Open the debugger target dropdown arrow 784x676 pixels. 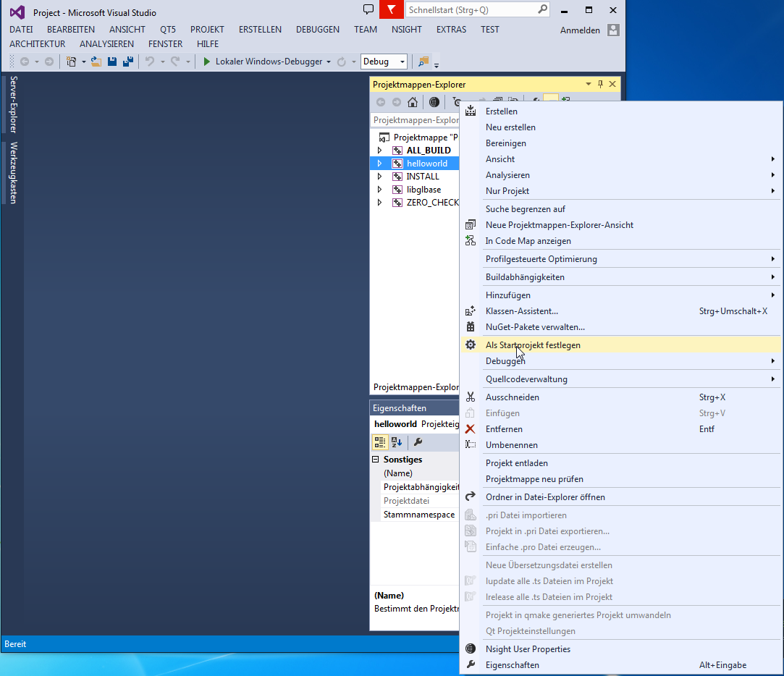tap(329, 62)
